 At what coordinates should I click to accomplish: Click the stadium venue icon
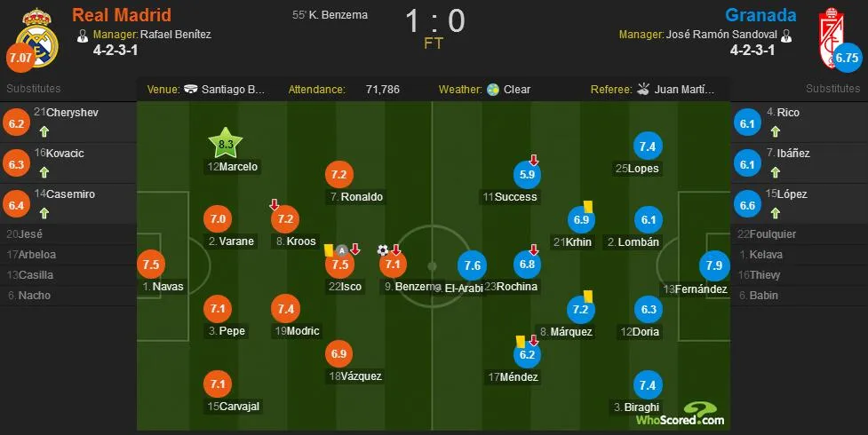pyautogui.click(x=190, y=89)
